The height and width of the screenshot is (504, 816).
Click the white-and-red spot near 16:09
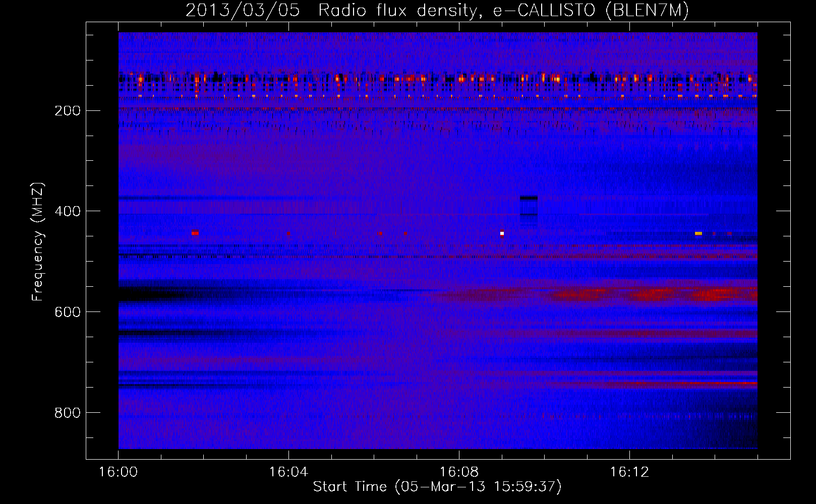click(x=502, y=233)
